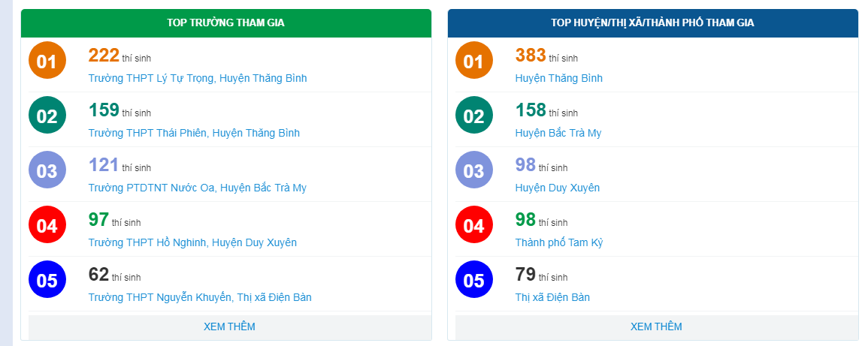The image size is (868, 346).
Task: Open Trường PTDTNT Nước Oa link
Action: pos(198,188)
